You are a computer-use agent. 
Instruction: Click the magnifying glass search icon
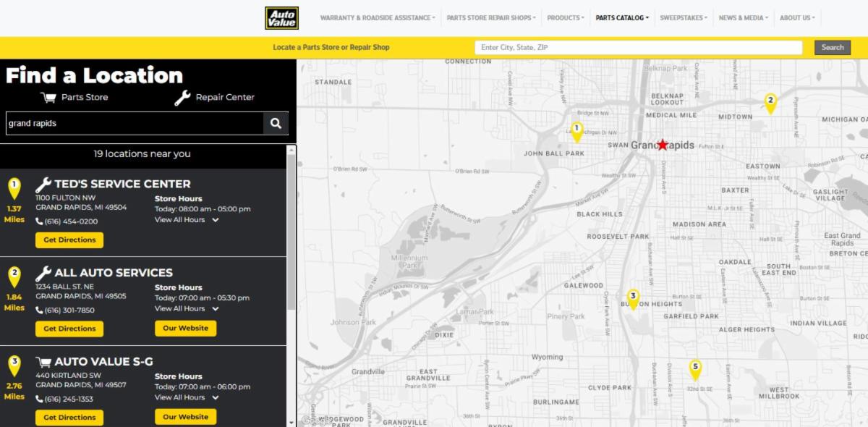pyautogui.click(x=276, y=123)
